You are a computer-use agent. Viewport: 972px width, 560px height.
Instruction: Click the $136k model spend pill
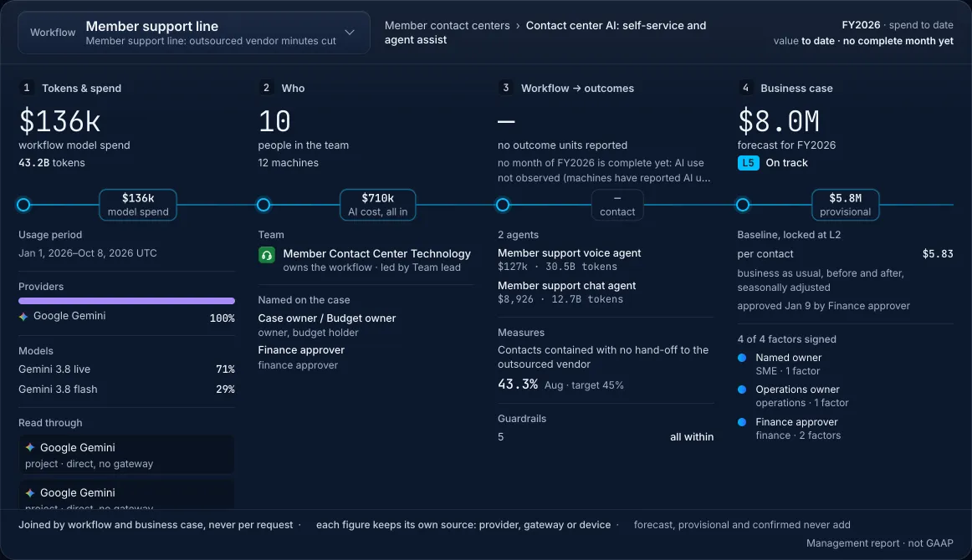coord(138,205)
